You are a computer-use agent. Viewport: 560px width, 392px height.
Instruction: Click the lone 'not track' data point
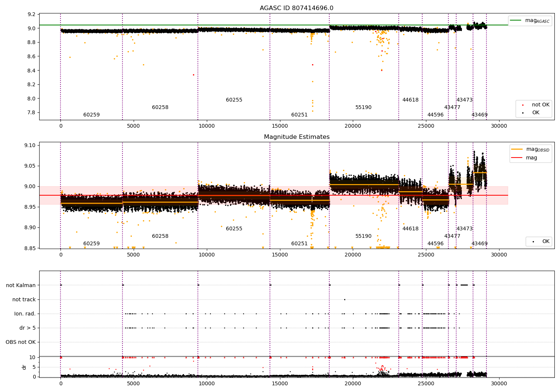345,299
